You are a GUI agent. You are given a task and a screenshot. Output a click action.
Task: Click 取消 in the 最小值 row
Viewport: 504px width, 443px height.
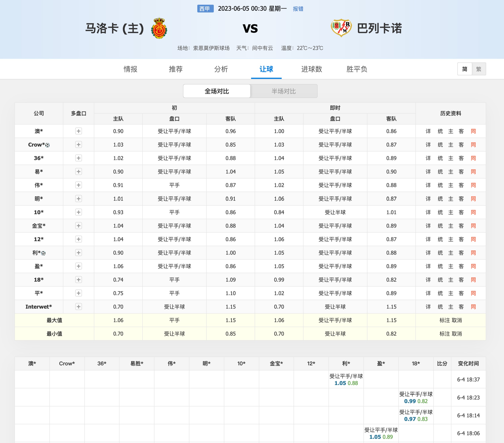click(x=457, y=334)
